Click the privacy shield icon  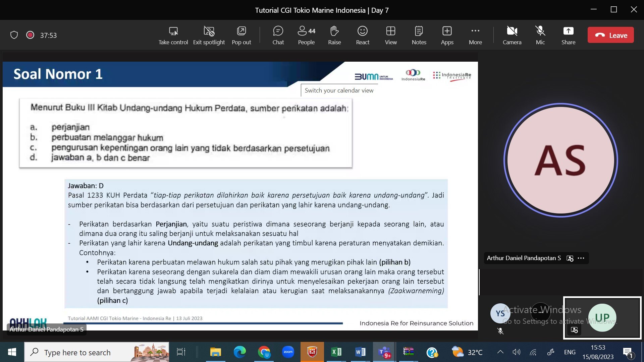click(14, 35)
